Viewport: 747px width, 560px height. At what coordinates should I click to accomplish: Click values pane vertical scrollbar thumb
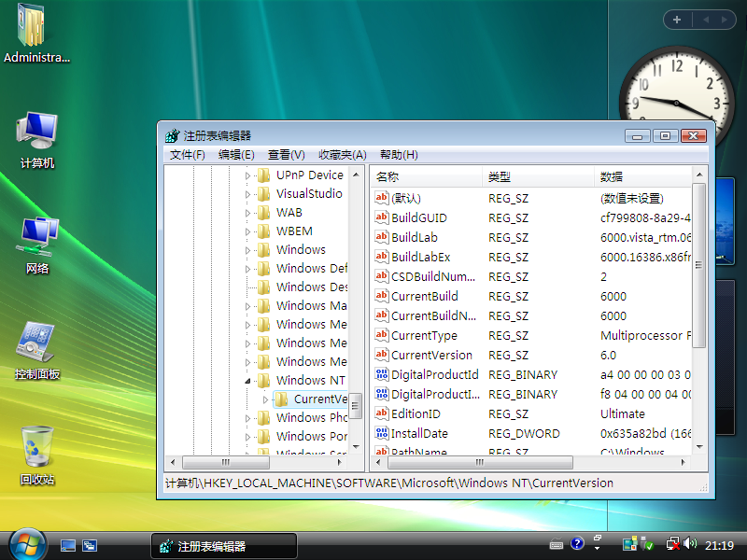[698, 265]
